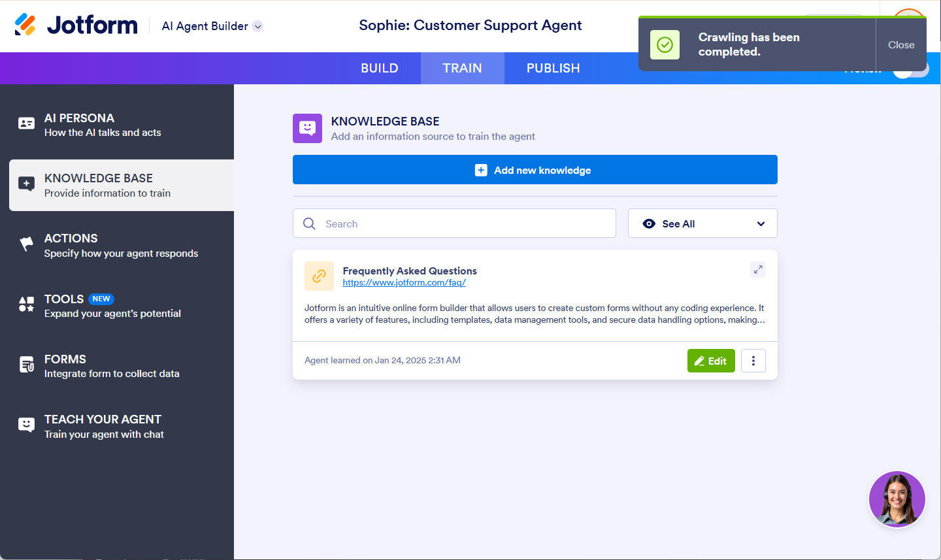Open the AI Persona section icon

(x=26, y=124)
